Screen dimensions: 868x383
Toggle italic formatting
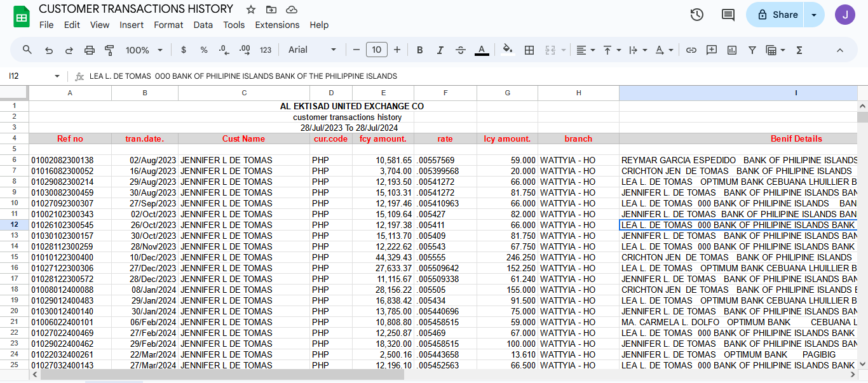click(440, 50)
